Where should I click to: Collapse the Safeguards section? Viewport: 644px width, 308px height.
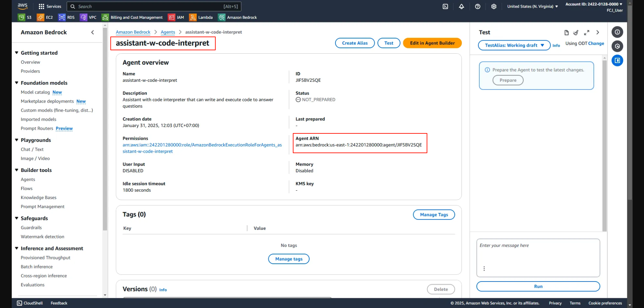(x=16, y=218)
